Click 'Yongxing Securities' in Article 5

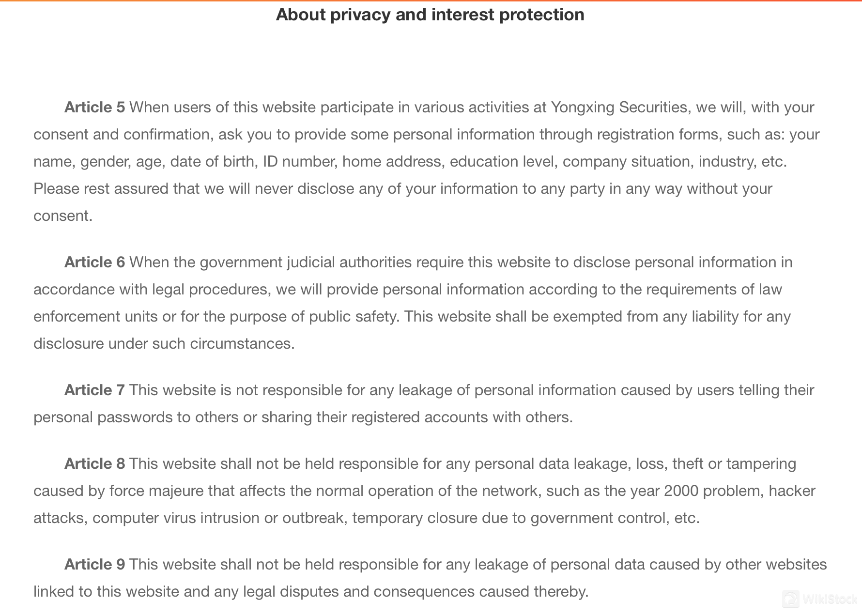point(620,107)
